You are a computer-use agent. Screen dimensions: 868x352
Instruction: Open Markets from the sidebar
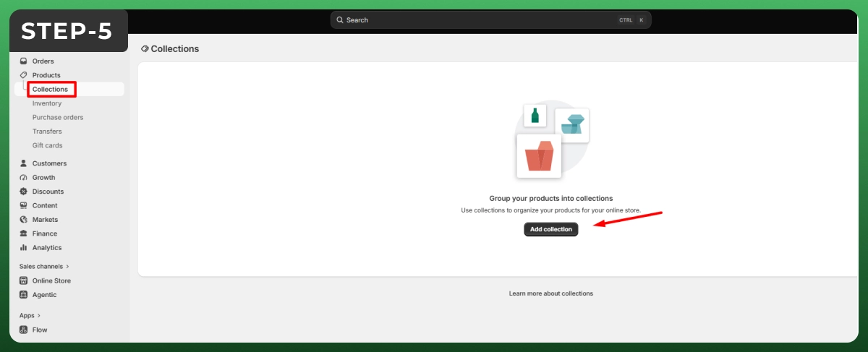(x=45, y=220)
